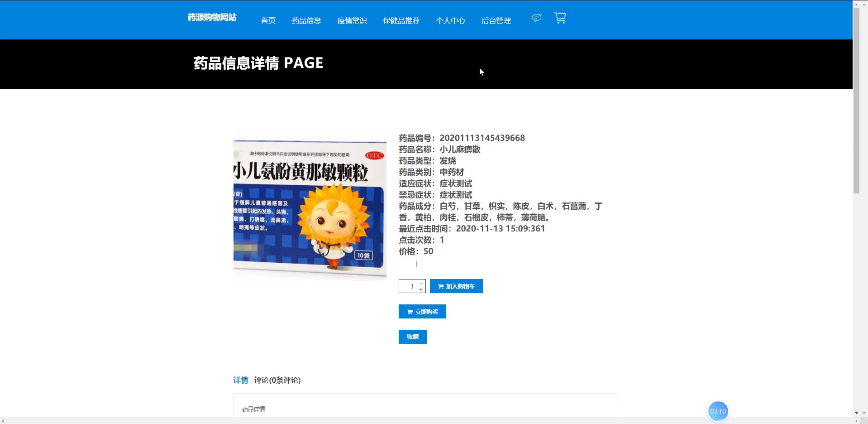This screenshot has height=424, width=868.
Task: Click the 药品信息详情 PAGE banner title
Action: (x=258, y=63)
